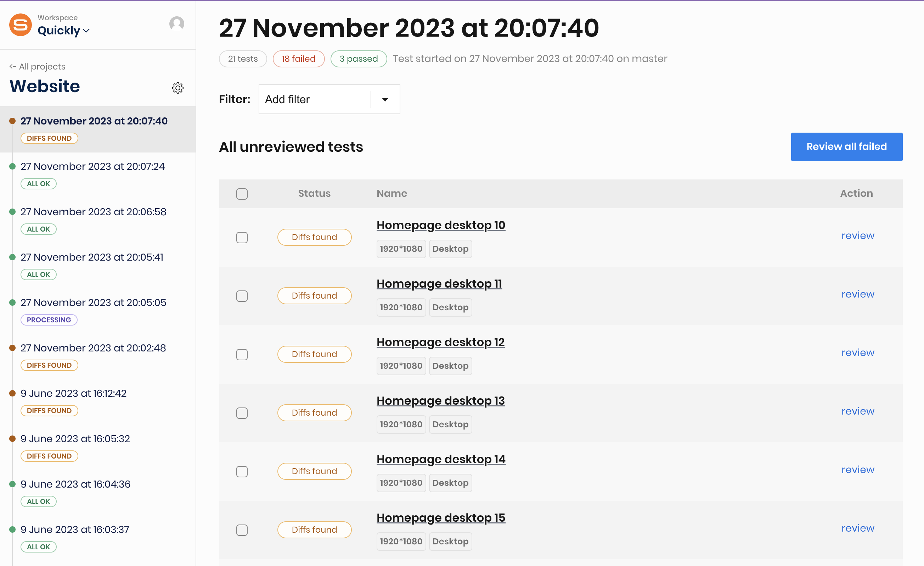Check the Homepage desktop 10 checkbox
Viewport: 924px width, 566px height.
pyautogui.click(x=242, y=237)
